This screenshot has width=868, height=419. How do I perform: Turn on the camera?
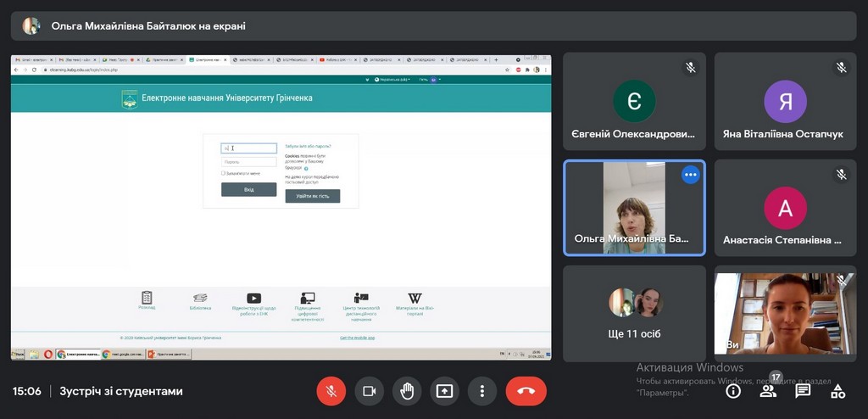[x=370, y=391]
